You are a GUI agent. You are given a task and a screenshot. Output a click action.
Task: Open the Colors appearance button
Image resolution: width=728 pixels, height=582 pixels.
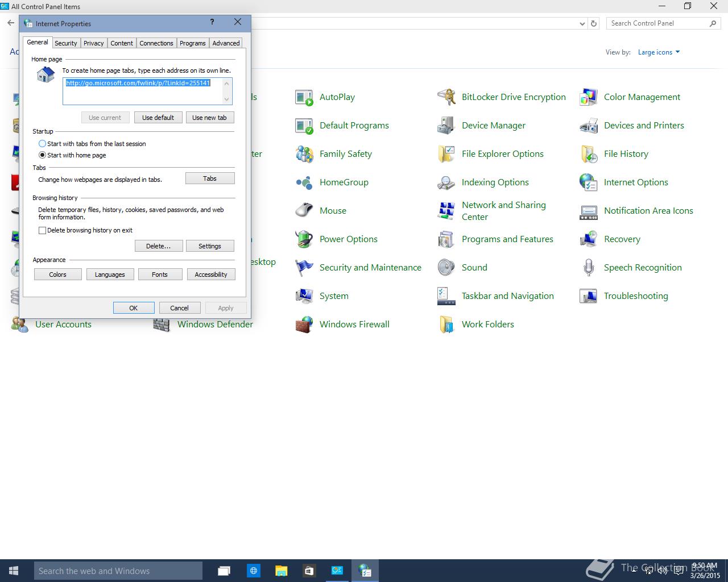57,275
